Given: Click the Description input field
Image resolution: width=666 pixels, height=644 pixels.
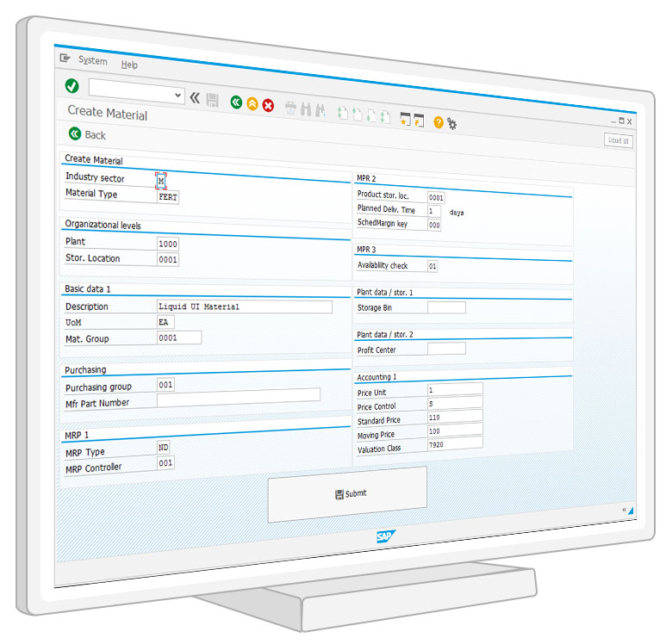Looking at the screenshot, I should click(x=244, y=307).
